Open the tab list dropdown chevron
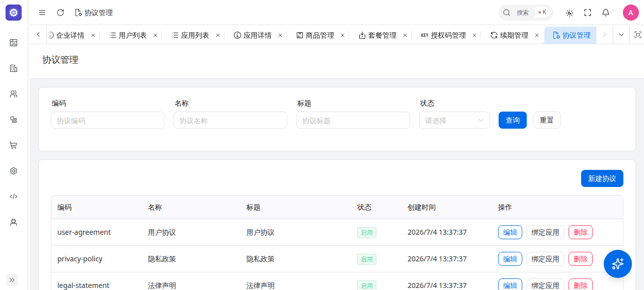The height and width of the screenshot is (290, 644). [621, 35]
